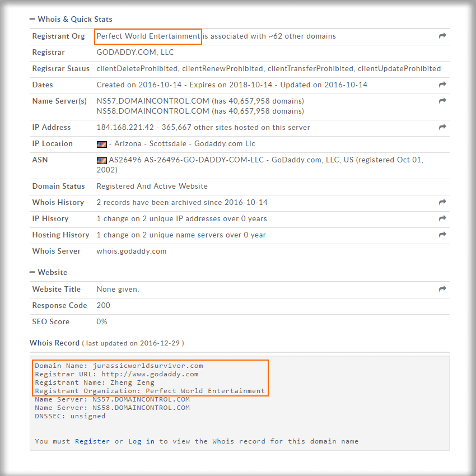Viewport: 476px width, 476px height.
Task: Click NS58.DOMAINCONTROL.COM in Name Server(s) row
Action: [x=153, y=111]
